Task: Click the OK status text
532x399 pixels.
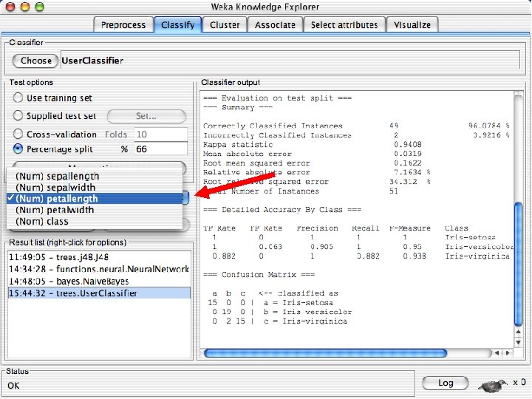Action: [x=13, y=386]
